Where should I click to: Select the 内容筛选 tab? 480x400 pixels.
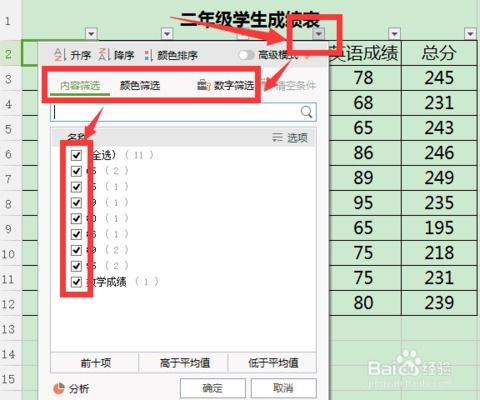click(x=80, y=86)
